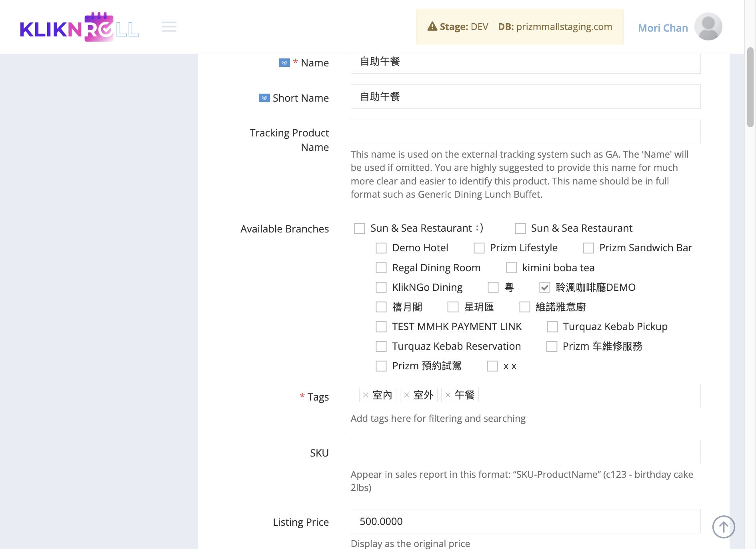Check the Turquaz Kebab Pickup checkbox
The width and height of the screenshot is (756, 549).
tap(552, 327)
